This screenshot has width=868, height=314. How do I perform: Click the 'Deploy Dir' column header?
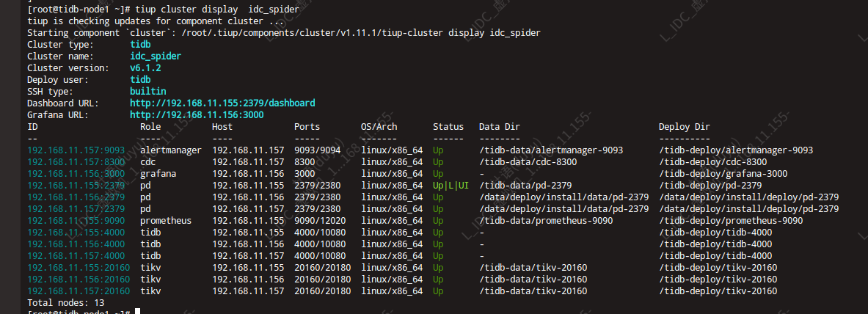(685, 127)
